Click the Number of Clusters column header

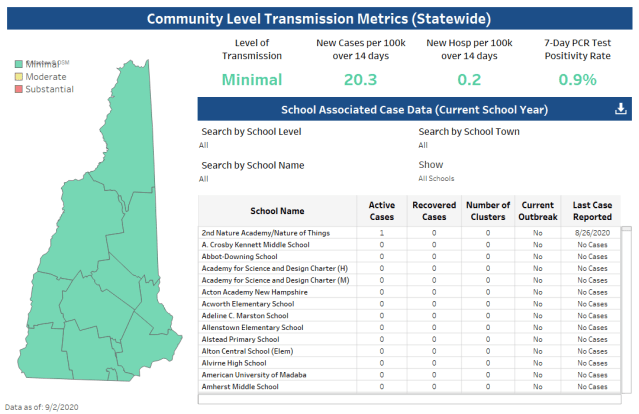pyautogui.click(x=488, y=211)
